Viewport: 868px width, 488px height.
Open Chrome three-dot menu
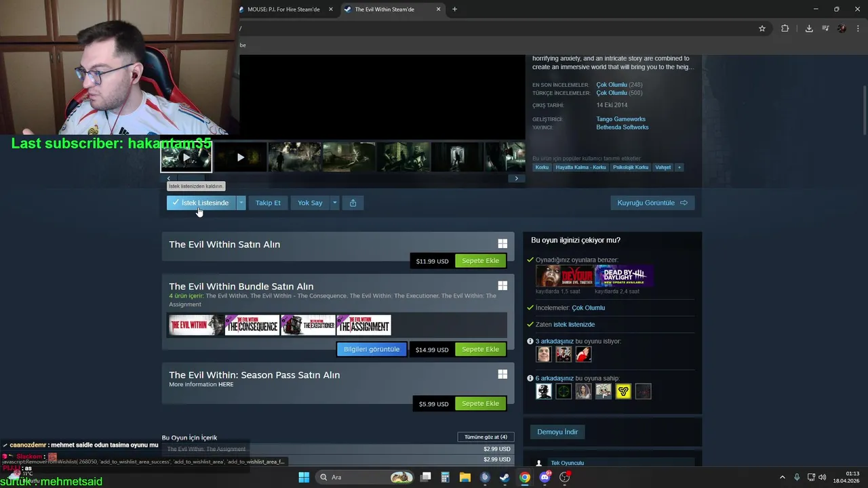tap(858, 28)
